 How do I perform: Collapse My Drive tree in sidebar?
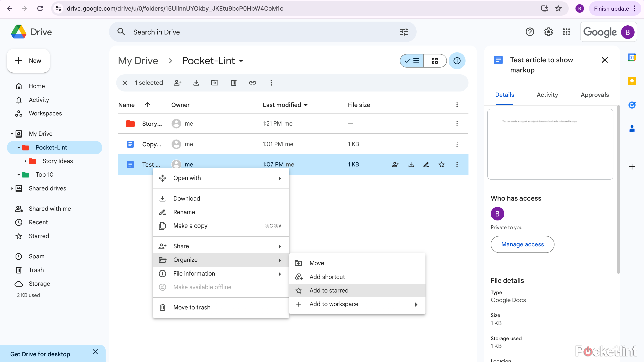pyautogui.click(x=12, y=134)
